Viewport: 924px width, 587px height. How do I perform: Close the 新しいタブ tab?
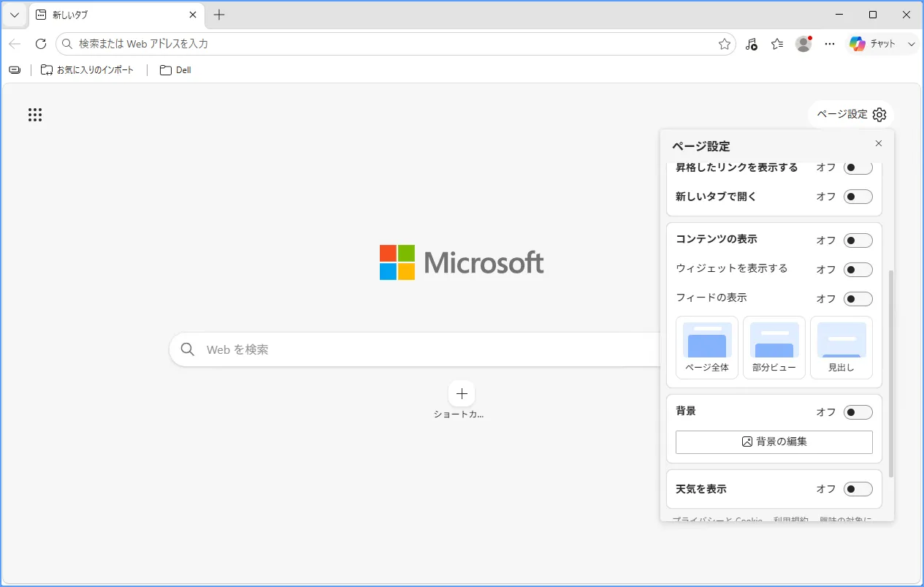click(193, 15)
